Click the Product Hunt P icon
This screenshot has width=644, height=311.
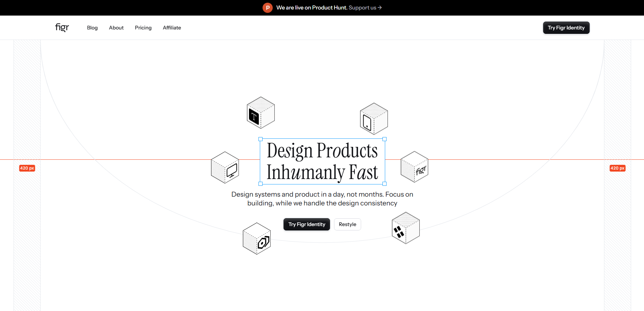(267, 7)
